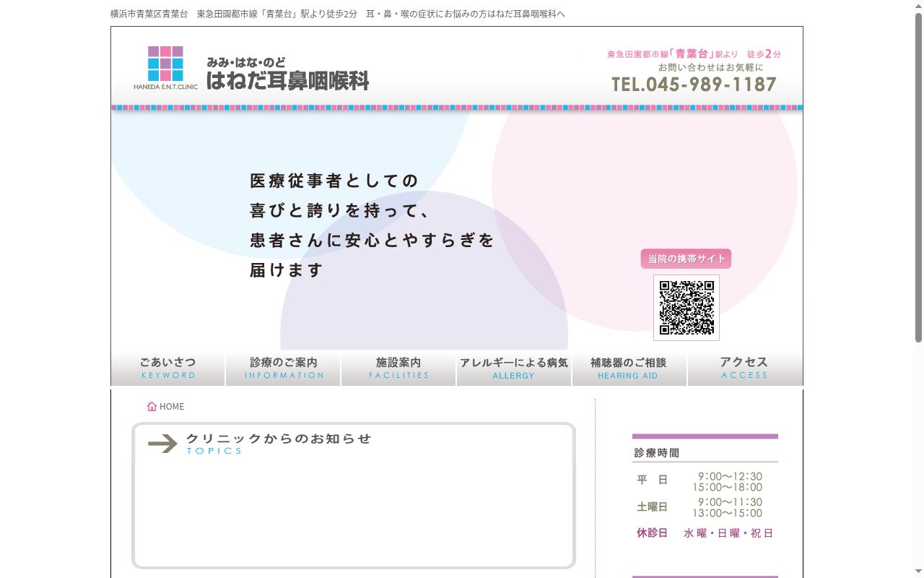Click the page vertical scrollbar thumb
The height and width of the screenshot is (578, 924).
[919, 177]
